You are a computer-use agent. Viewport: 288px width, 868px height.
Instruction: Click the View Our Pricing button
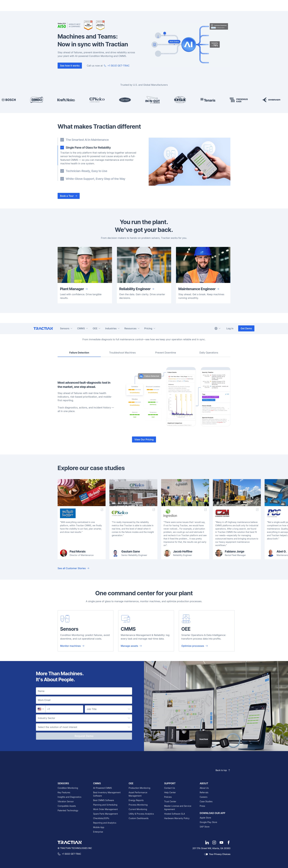[x=144, y=439]
